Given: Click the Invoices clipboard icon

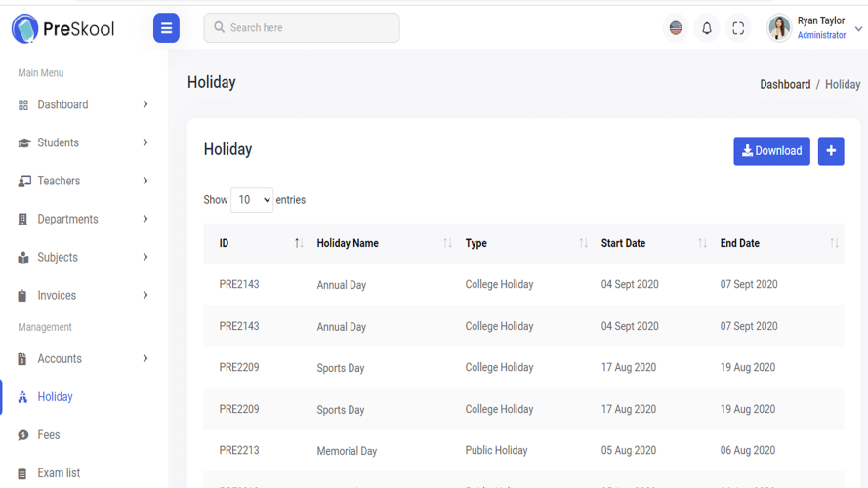Looking at the screenshot, I should tap(21, 296).
